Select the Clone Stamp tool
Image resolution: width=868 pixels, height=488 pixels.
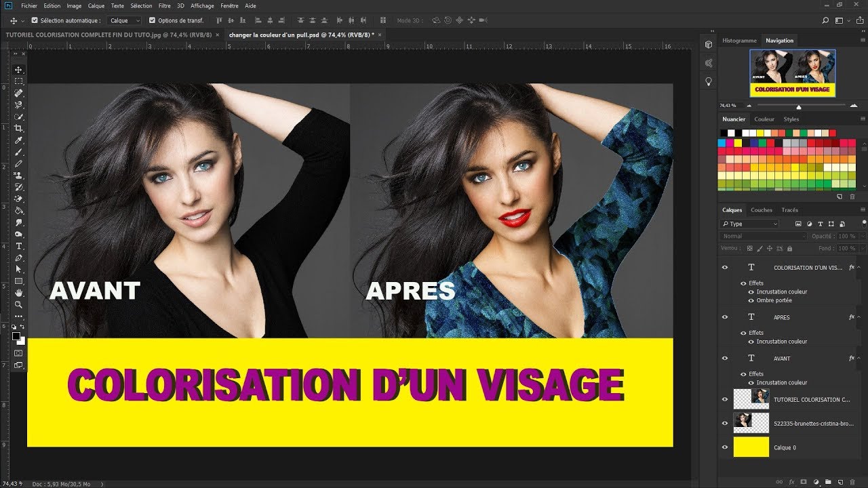(18, 175)
